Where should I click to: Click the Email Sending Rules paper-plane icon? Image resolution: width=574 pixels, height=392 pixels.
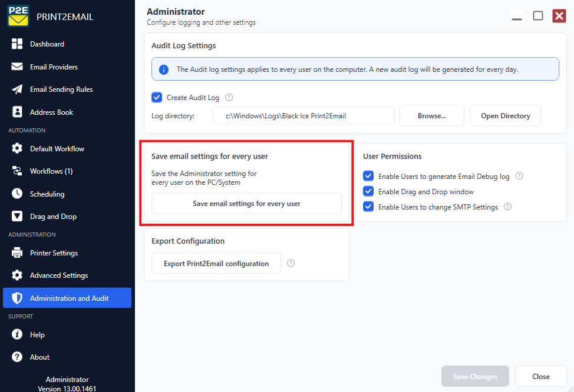17,89
